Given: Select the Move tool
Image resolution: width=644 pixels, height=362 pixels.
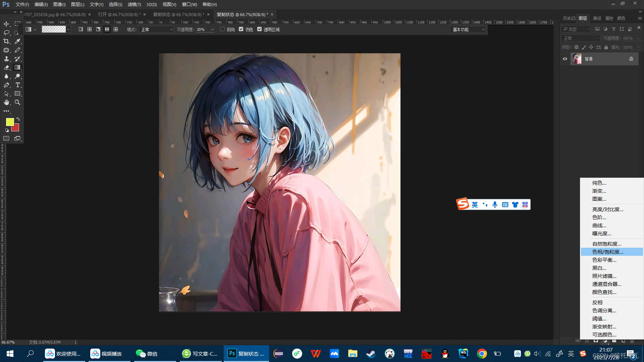Looking at the screenshot, I should tap(6, 24).
